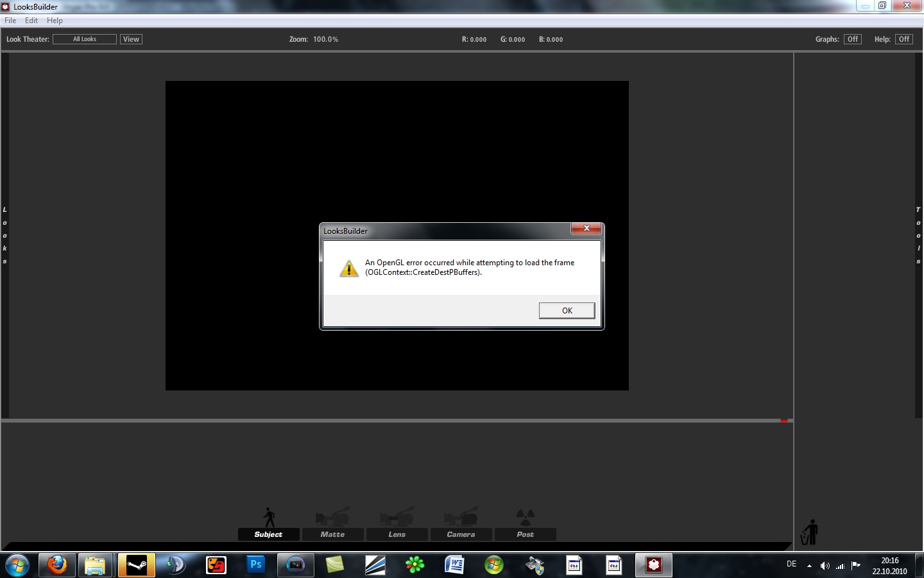Click the Zoom 100.0% value
924x578 pixels.
[325, 39]
